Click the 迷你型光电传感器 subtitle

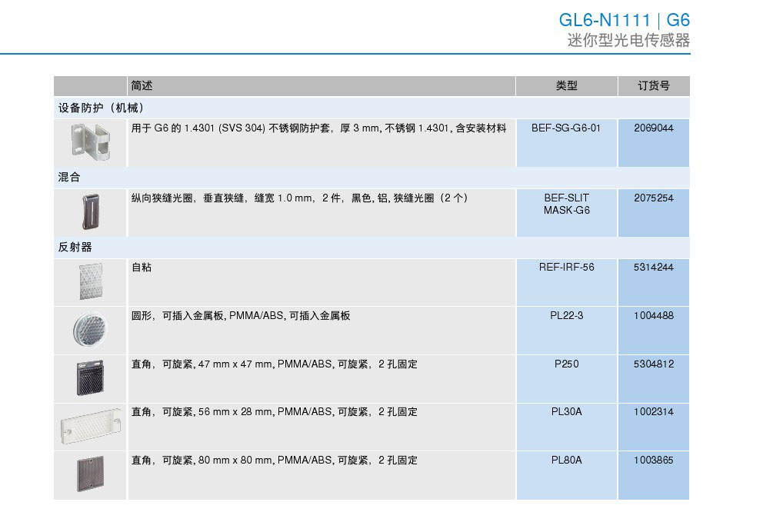tap(628, 40)
